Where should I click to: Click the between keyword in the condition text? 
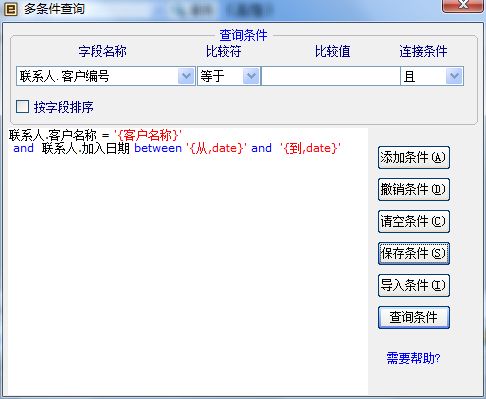click(158, 148)
